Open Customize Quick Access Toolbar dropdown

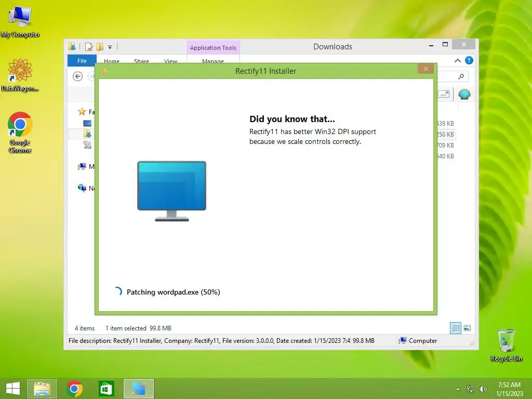pyautogui.click(x=110, y=47)
